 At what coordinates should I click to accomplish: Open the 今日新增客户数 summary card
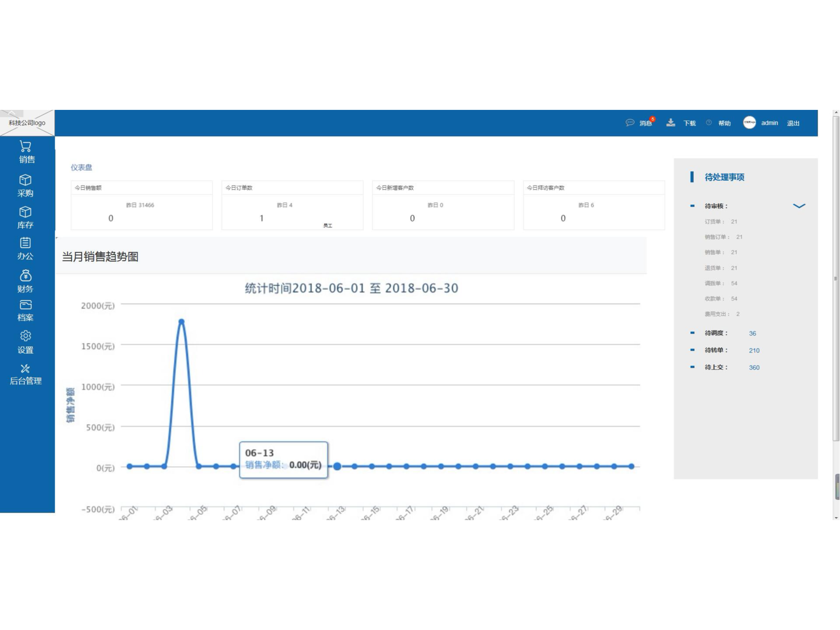click(443, 205)
